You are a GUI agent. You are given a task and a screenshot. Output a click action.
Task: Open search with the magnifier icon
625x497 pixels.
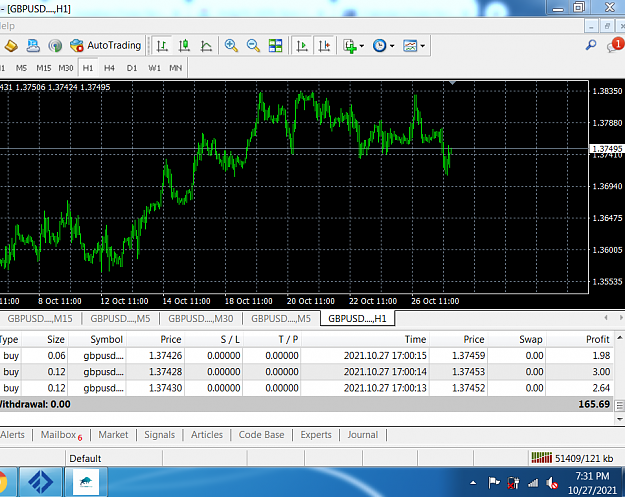[x=591, y=45]
